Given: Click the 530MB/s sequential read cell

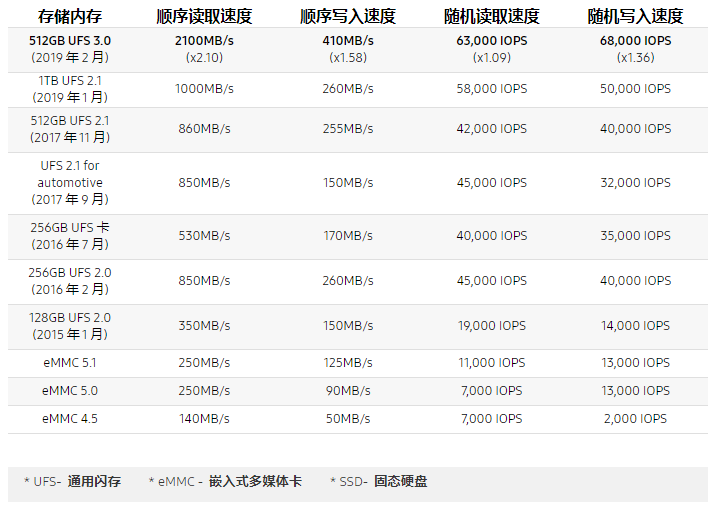Looking at the screenshot, I should click(x=205, y=236).
